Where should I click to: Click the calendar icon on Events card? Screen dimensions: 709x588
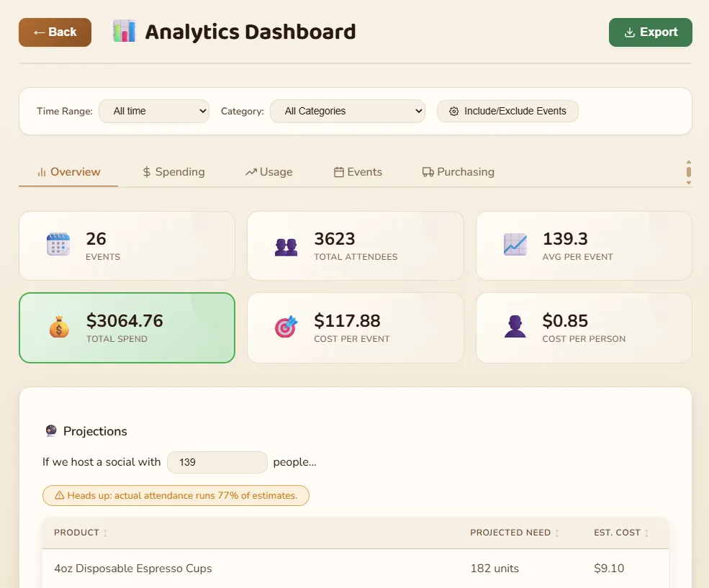click(58, 244)
